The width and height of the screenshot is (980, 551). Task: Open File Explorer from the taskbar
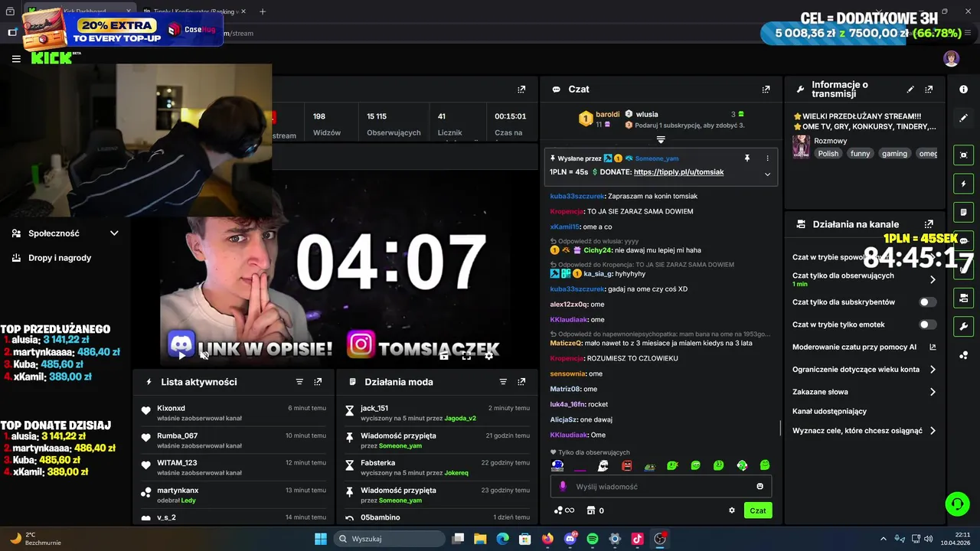[480, 539]
